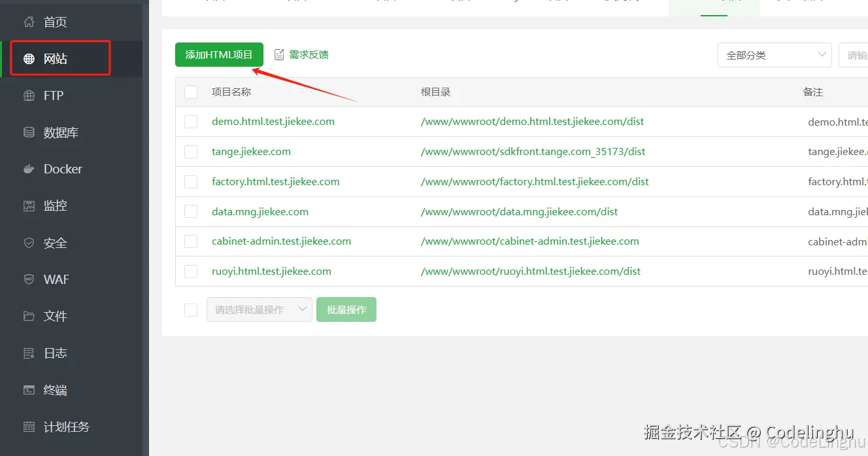Click the folder icon beside 文件
The height and width of the screenshot is (456, 868).
[x=29, y=316]
